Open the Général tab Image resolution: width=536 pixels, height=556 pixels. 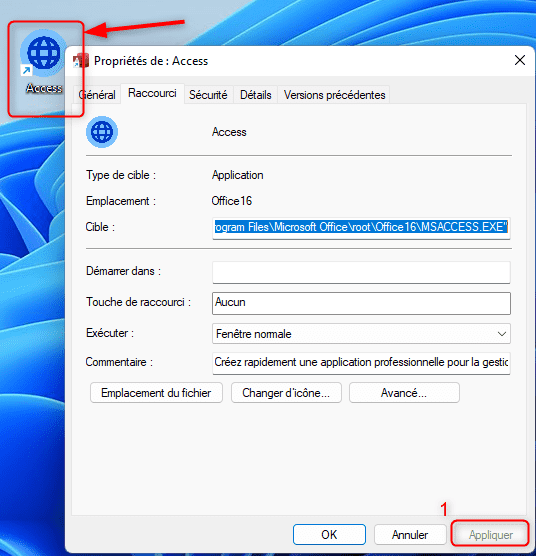coord(97,95)
